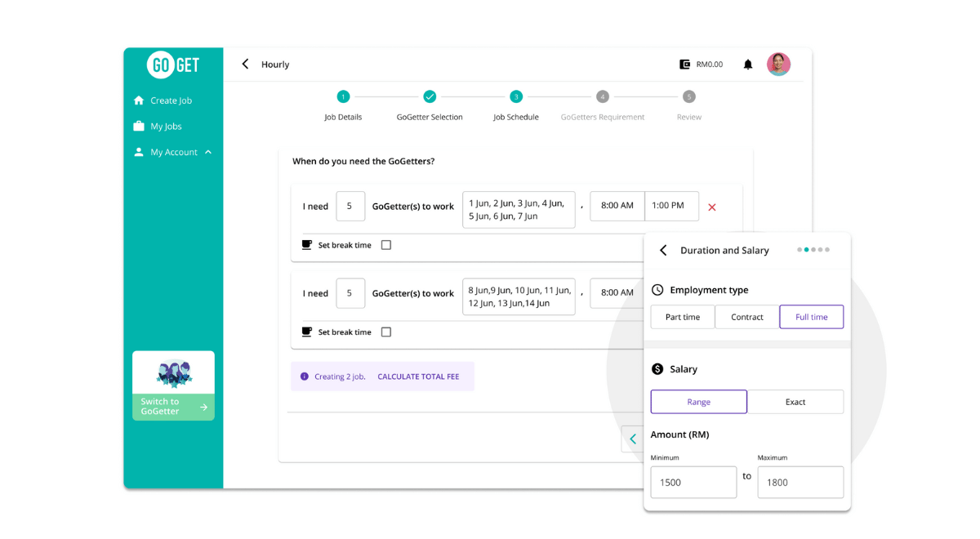Click coffee cup icon in first job

tap(307, 245)
